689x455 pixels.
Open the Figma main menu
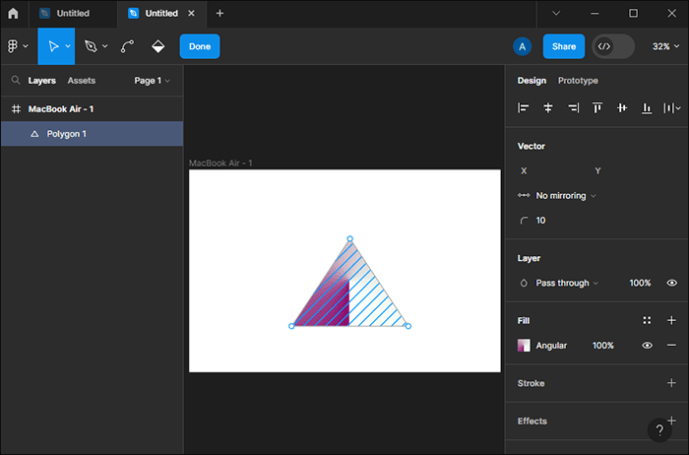[x=17, y=46]
